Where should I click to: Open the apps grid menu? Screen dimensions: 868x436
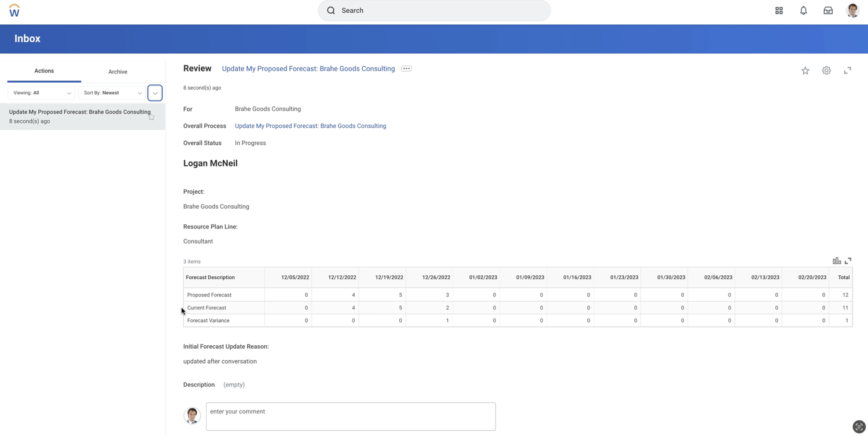778,10
